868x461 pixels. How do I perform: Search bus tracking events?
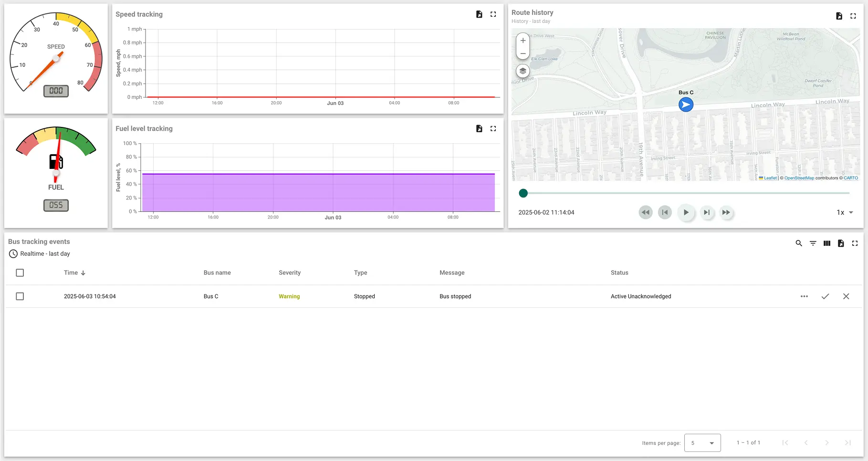799,243
